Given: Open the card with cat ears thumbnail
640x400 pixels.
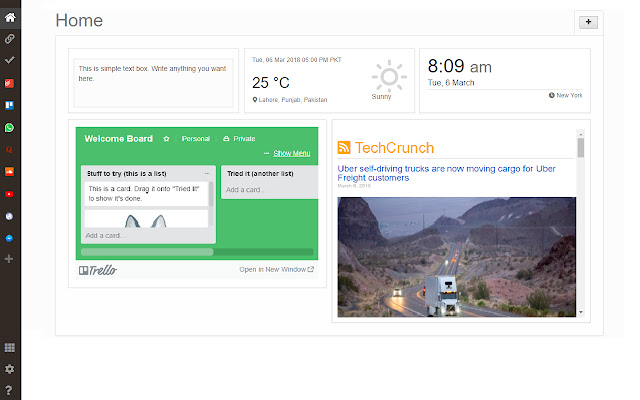Looking at the screenshot, I should (x=146, y=218).
